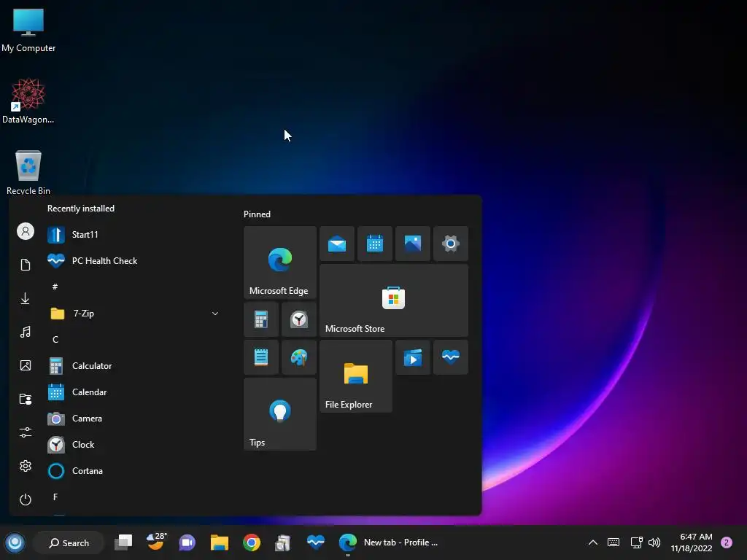The height and width of the screenshot is (560, 747).
Task: Switch to the Edge New tab window
Action: 388,542
